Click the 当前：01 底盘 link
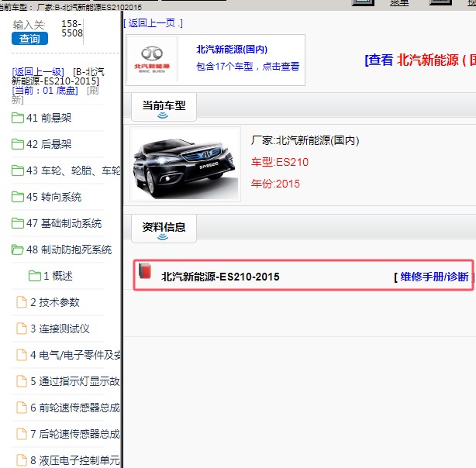Image resolution: width=476 pixels, height=468 pixels. pyautogui.click(x=45, y=91)
